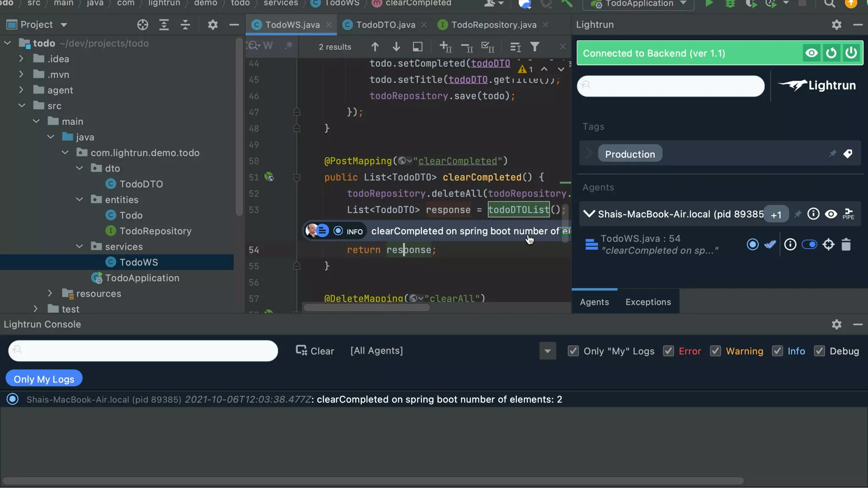Expand the .idea folder
Viewport: 868px width, 488px height.
pyautogui.click(x=21, y=59)
